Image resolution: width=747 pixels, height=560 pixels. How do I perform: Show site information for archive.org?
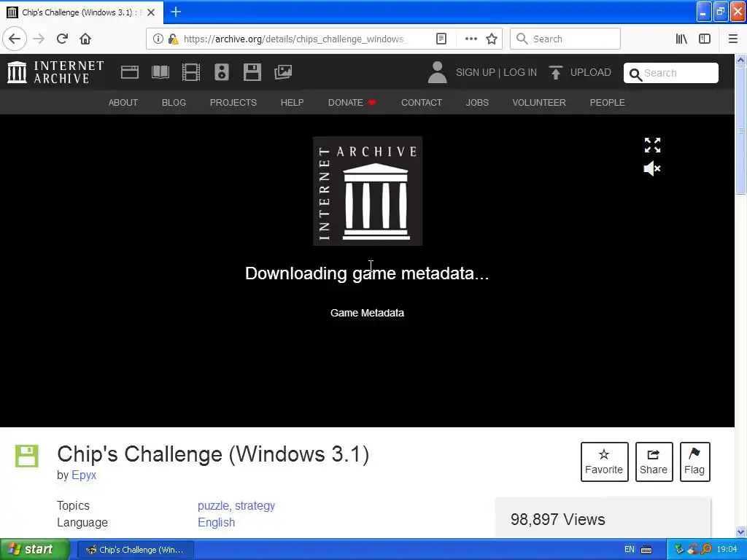(158, 39)
